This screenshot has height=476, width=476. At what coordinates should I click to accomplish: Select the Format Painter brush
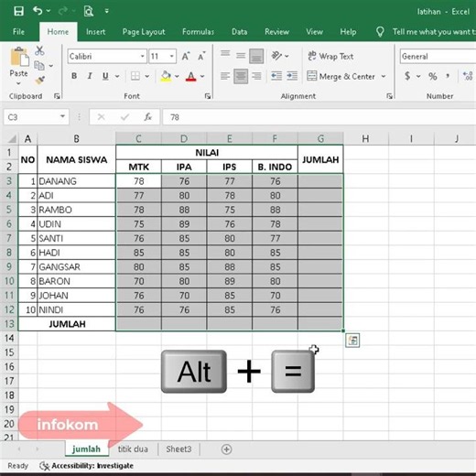pos(40,80)
